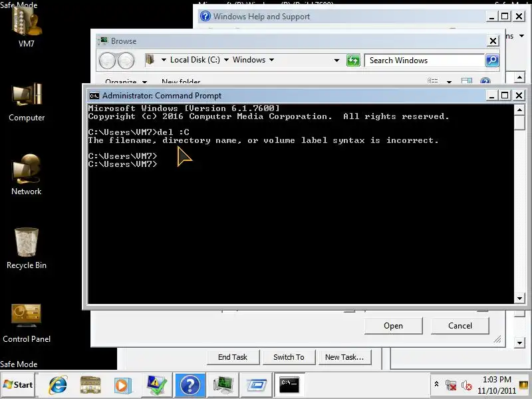Open the Start menu
This screenshot has width=532, height=399.
(18, 385)
